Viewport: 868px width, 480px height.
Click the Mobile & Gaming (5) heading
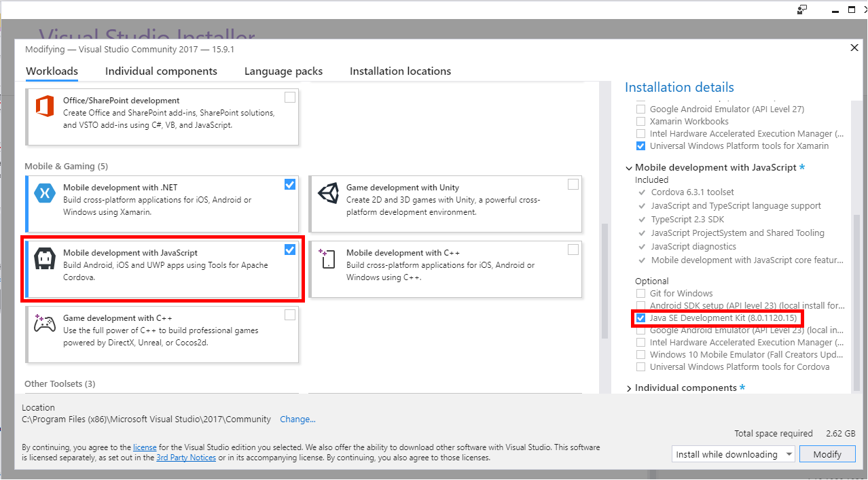[66, 167]
